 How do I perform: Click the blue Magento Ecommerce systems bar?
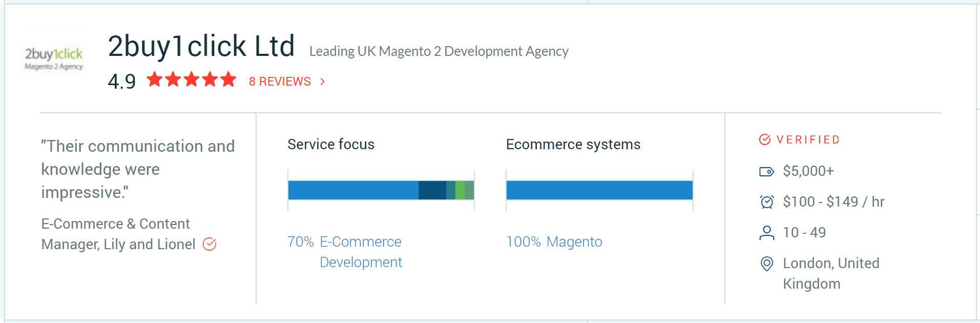pyautogui.click(x=599, y=190)
